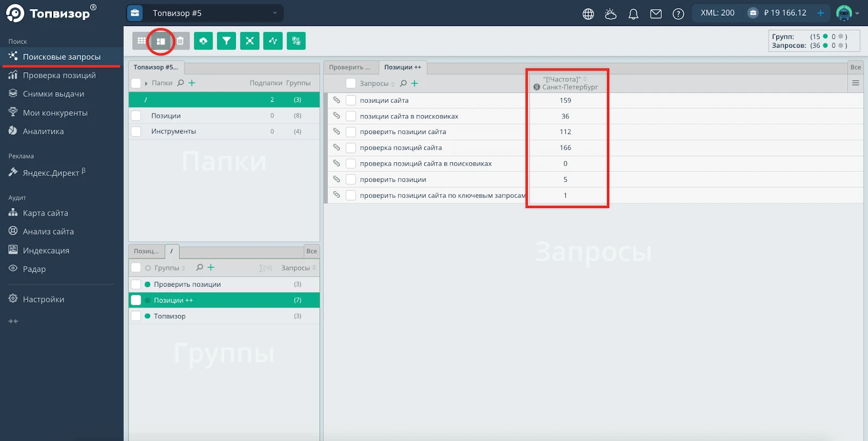The height and width of the screenshot is (441, 868).
Task: Open 'Снимки выдачи' section
Action: pyautogui.click(x=53, y=93)
